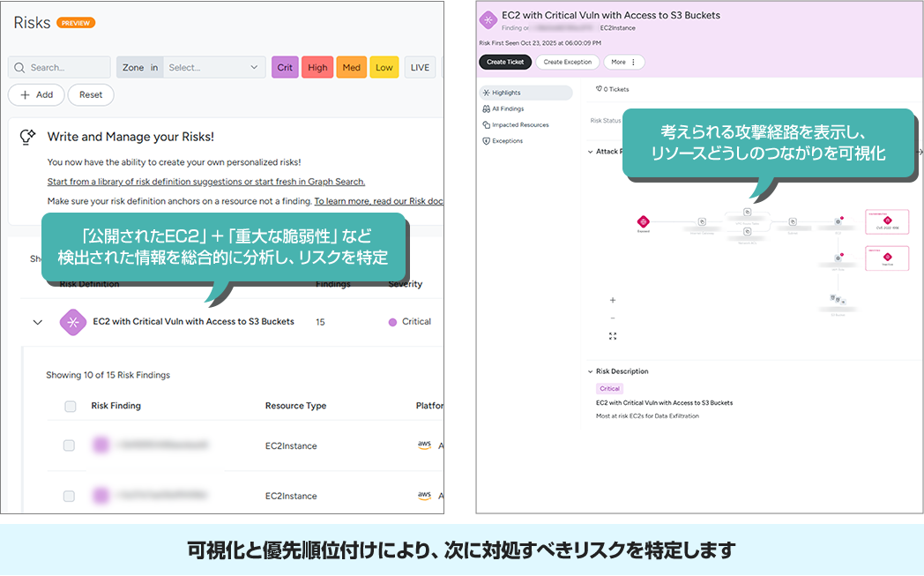Open the More options menu
Viewport: 924px width, 576px height.
[624, 62]
